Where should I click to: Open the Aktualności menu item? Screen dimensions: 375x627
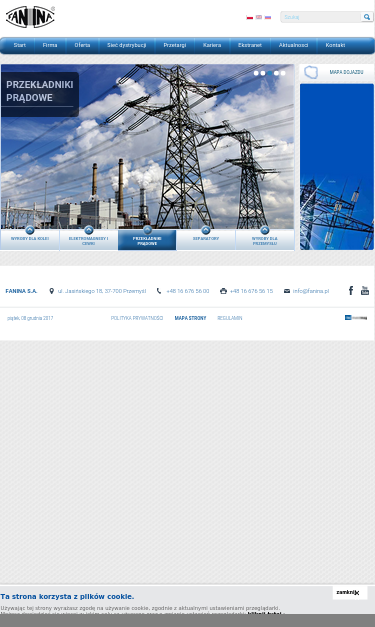(x=293, y=45)
